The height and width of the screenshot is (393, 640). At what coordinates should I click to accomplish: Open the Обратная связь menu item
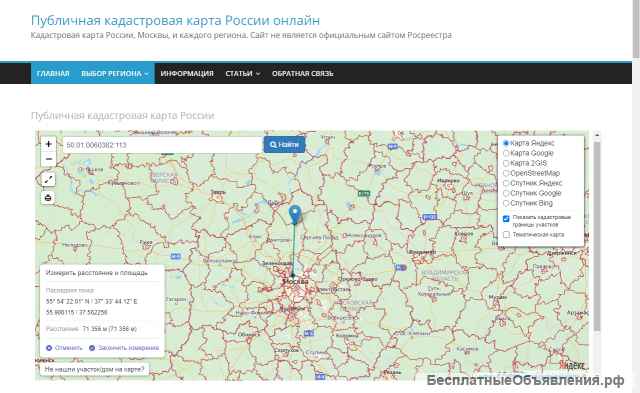pyautogui.click(x=302, y=73)
